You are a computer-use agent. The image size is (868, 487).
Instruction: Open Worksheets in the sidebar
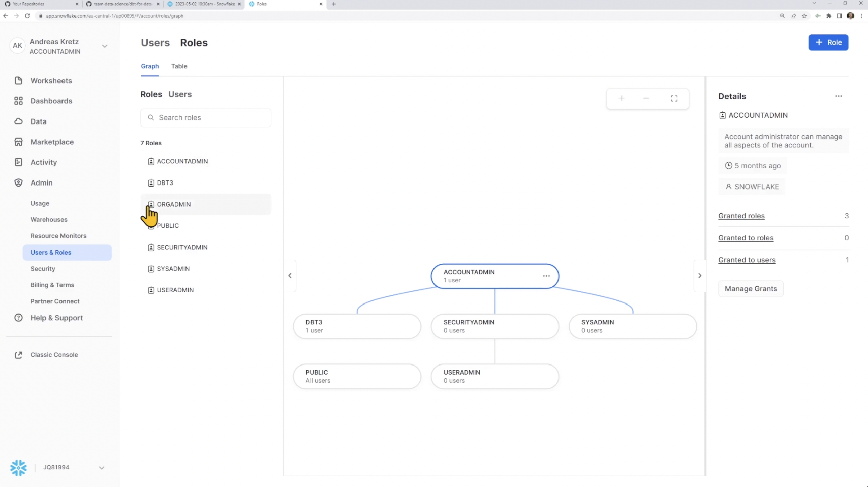(x=51, y=81)
